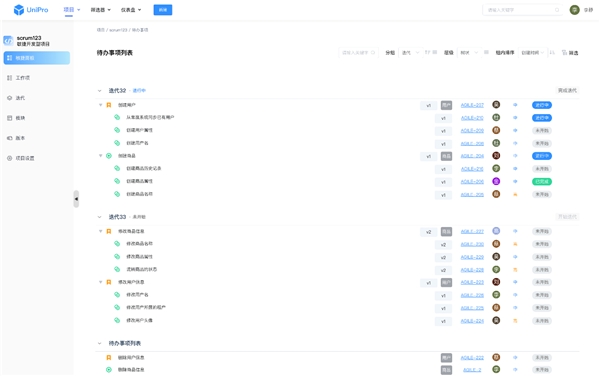The width and height of the screenshot is (600, 376).
Task: Click the UniPro cube logo
Action: click(19, 10)
